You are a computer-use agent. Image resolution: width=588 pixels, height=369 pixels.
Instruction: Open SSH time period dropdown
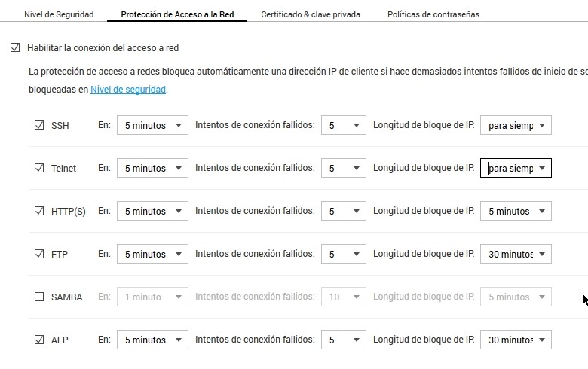click(152, 125)
